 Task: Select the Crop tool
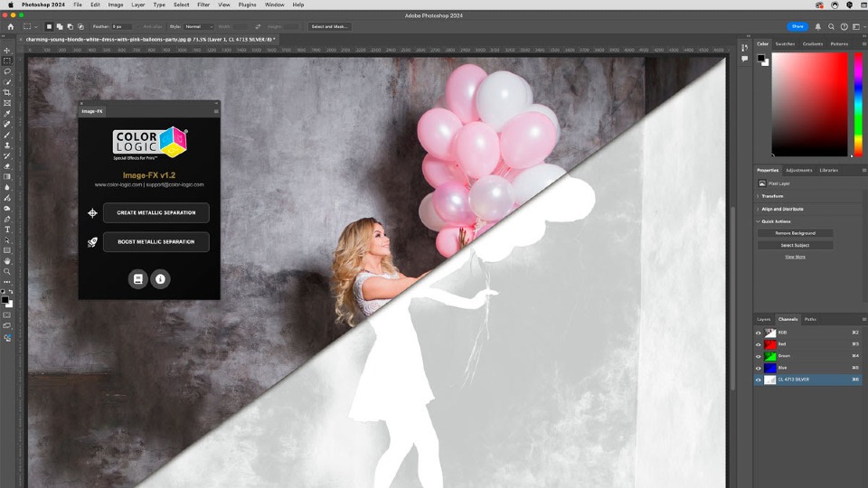pyautogui.click(x=7, y=92)
